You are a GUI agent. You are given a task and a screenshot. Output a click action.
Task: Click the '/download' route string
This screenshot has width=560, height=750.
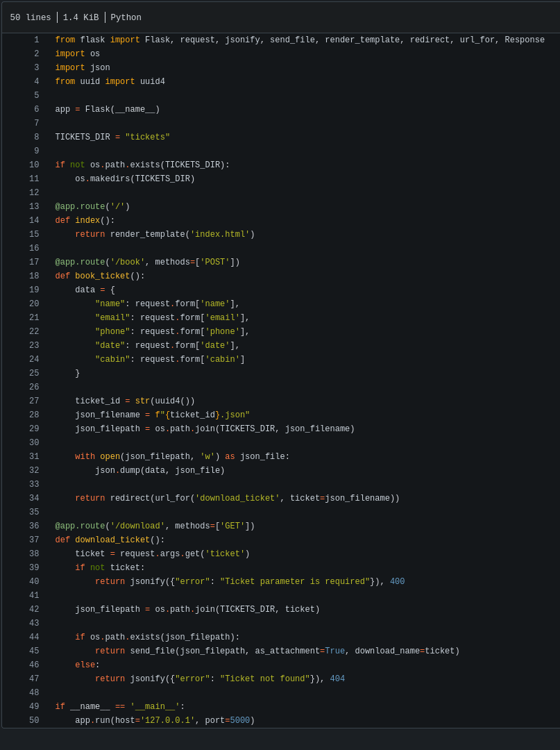137,526
